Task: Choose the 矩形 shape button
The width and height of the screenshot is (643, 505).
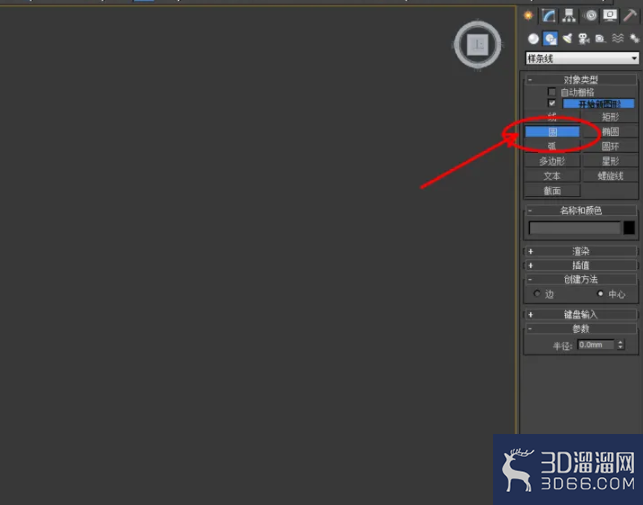Action: tap(610, 117)
